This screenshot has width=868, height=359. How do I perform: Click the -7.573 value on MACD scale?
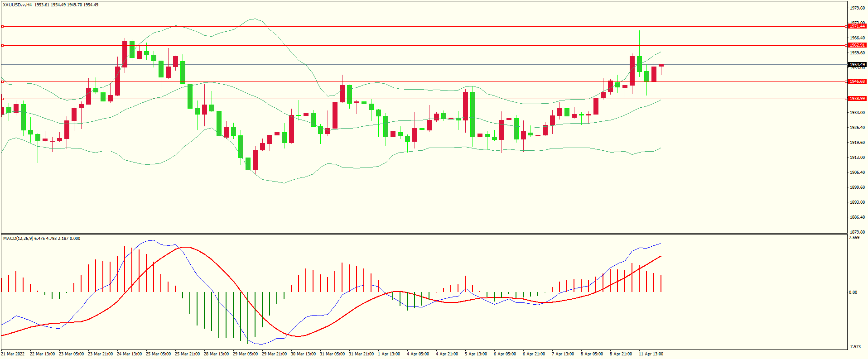pos(855,347)
